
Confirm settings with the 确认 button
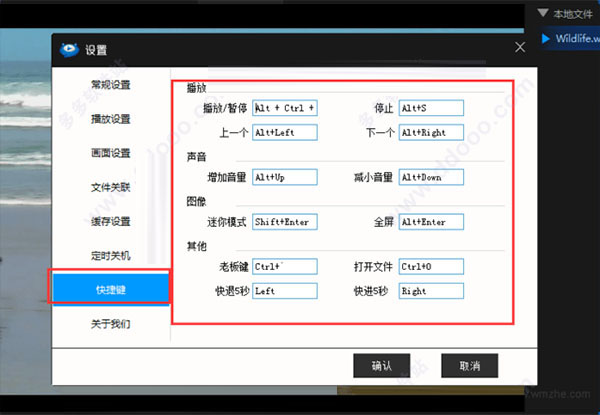382,366
